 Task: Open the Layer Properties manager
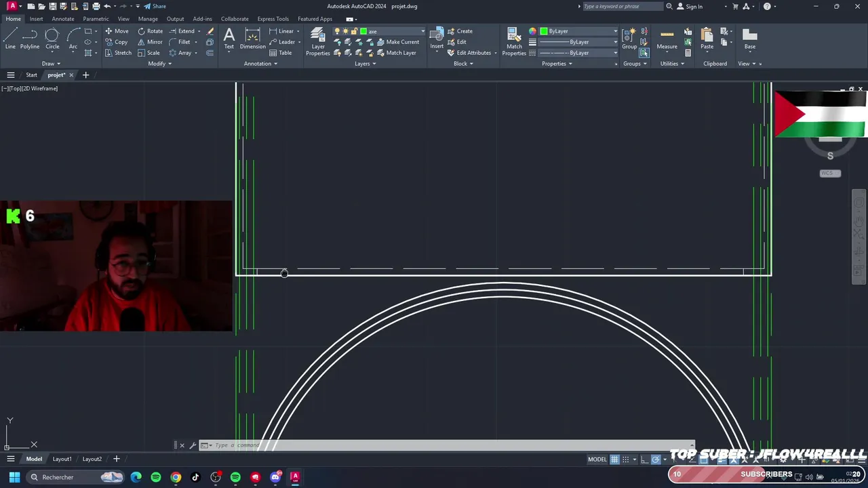coord(318,42)
